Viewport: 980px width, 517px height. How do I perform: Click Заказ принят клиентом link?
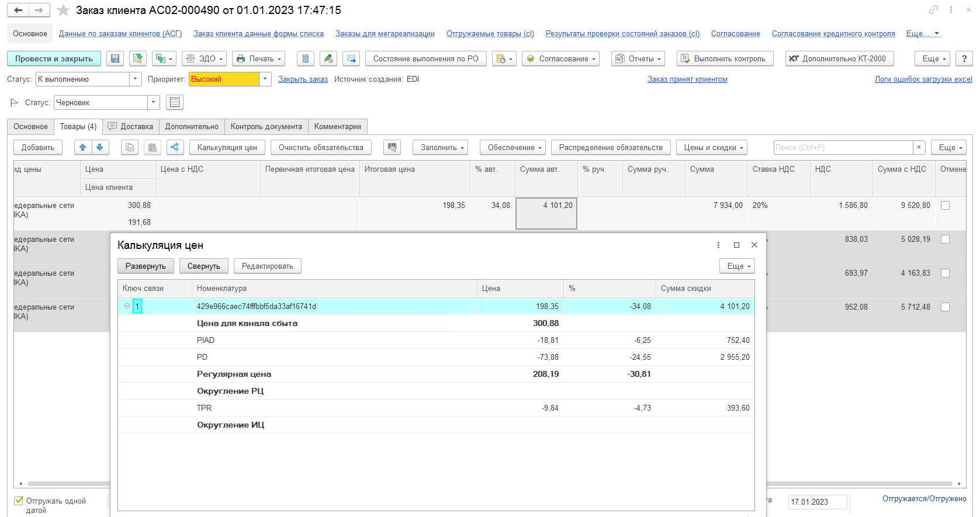pyautogui.click(x=687, y=79)
